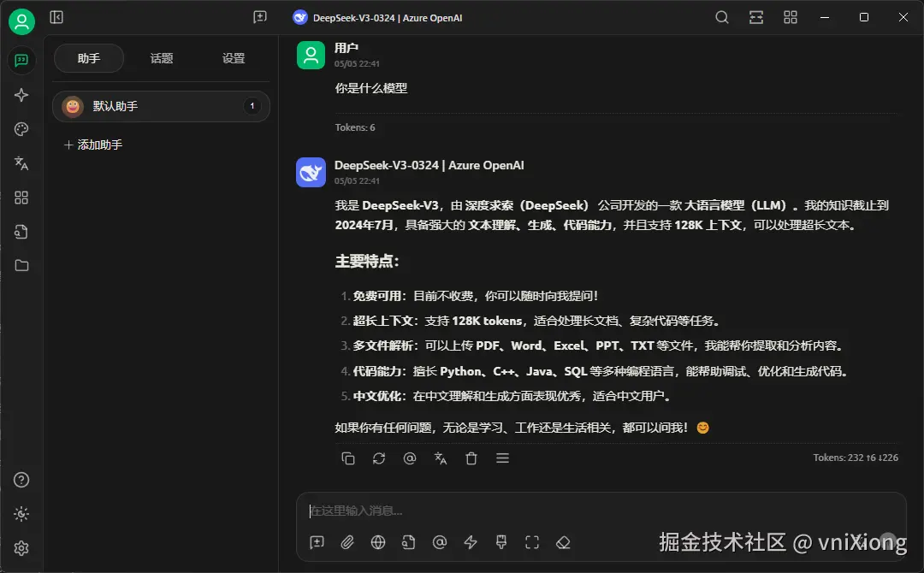The width and height of the screenshot is (924, 573).
Task: Open the translate icon in the left sidebar
Action: (21, 163)
